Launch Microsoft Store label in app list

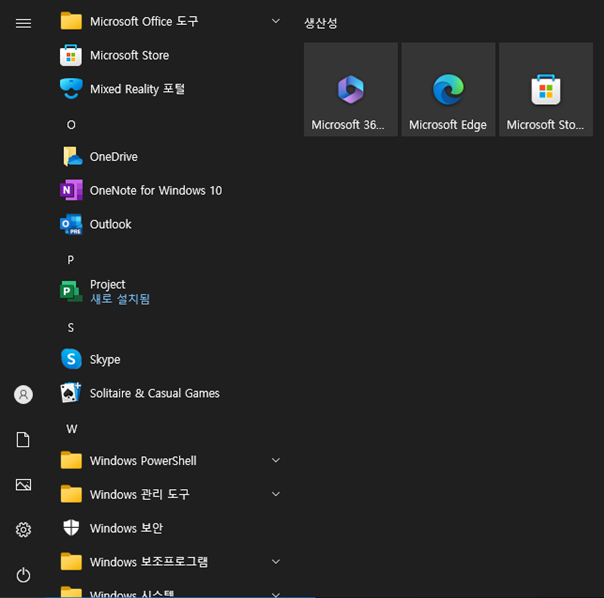tap(129, 55)
